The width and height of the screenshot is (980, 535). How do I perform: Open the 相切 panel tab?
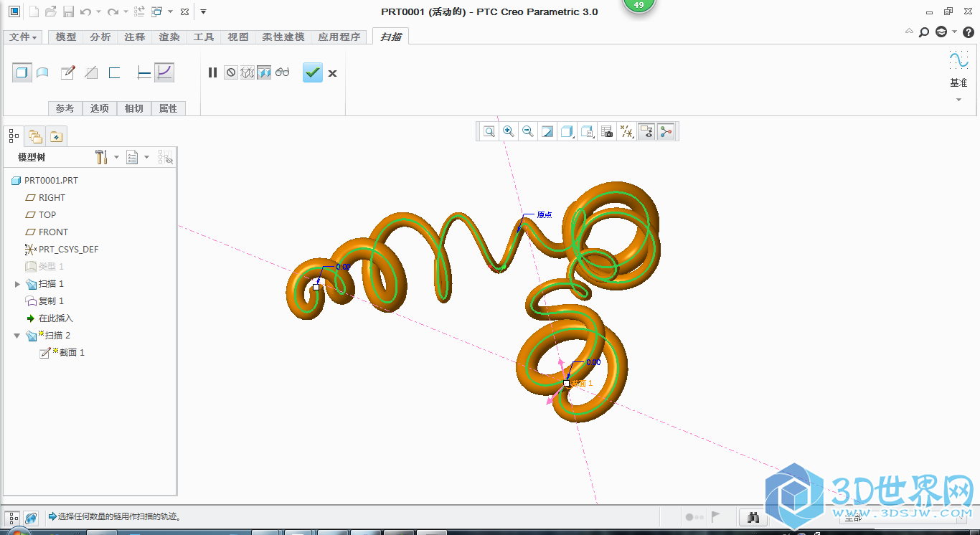pos(133,108)
